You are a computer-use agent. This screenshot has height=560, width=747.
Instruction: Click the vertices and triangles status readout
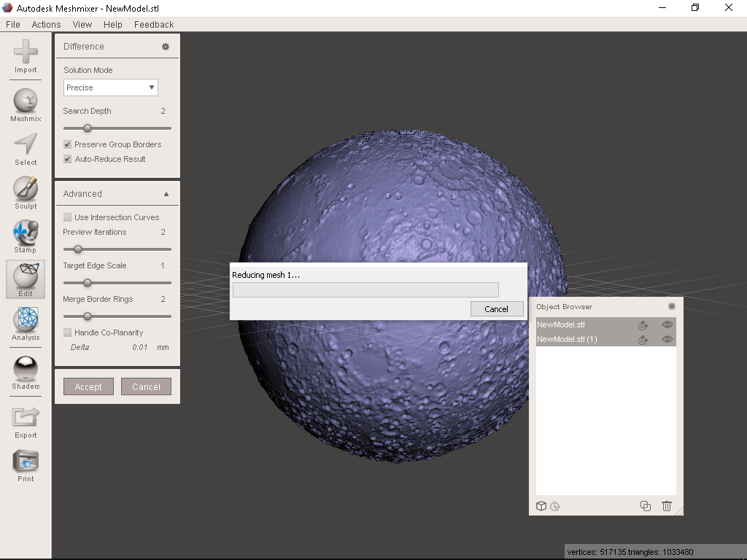(630, 552)
